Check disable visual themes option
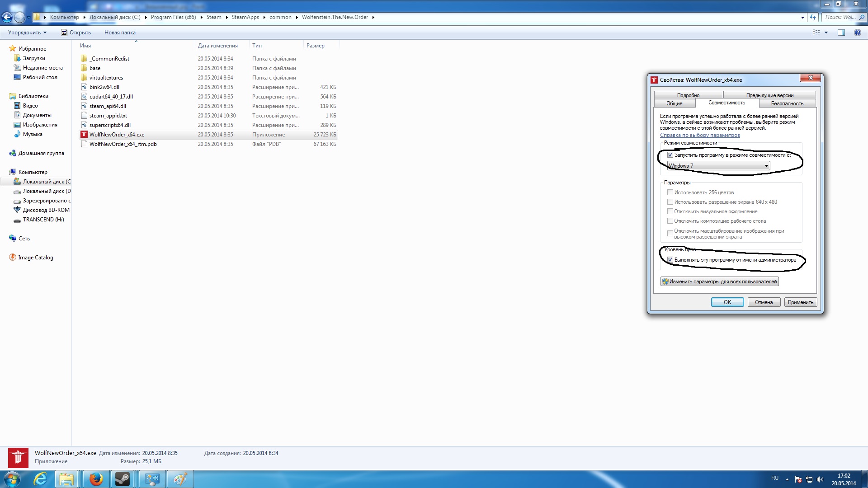This screenshot has height=488, width=868. click(670, 211)
